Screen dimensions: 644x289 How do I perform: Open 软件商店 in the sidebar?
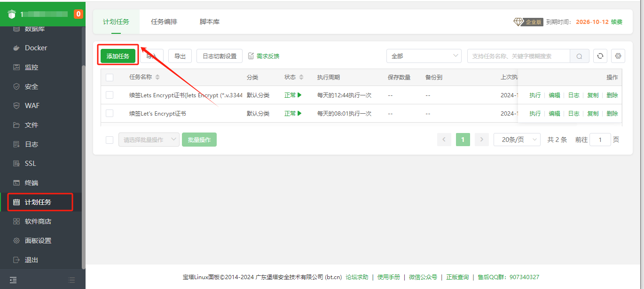(x=38, y=221)
